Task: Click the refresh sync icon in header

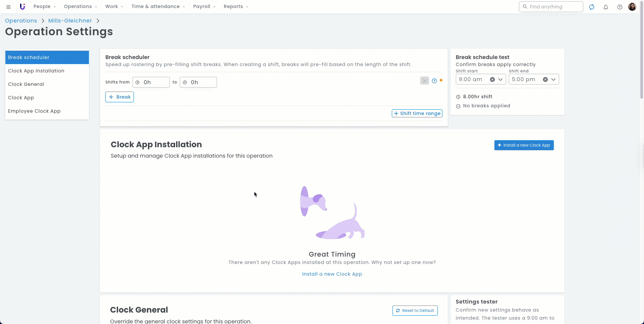Action: 592,7
